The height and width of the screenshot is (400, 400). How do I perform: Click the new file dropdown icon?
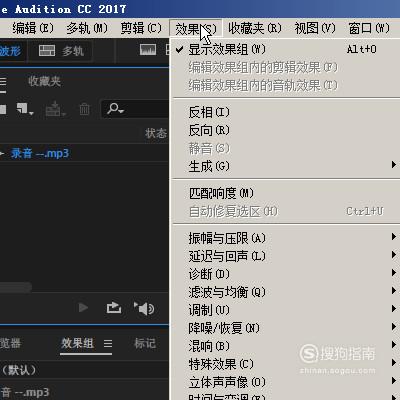click(25, 109)
